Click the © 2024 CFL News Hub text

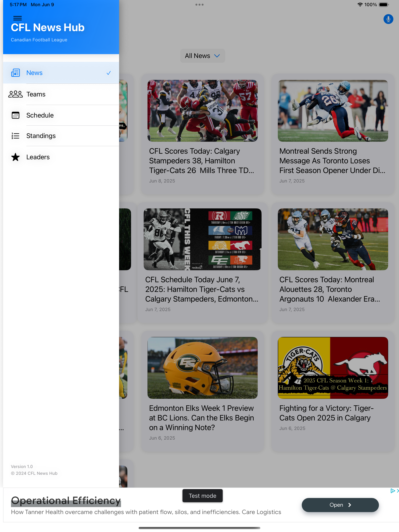[34, 473]
